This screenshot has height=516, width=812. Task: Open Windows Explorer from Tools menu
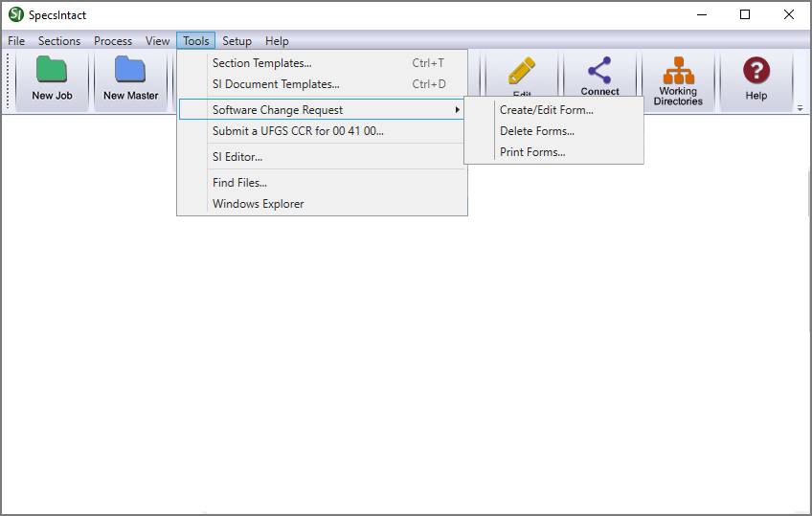click(x=322, y=204)
